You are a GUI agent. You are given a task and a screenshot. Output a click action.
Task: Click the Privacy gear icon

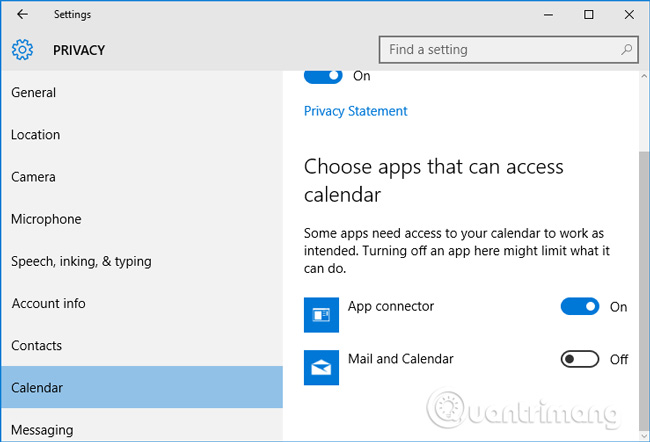click(23, 50)
